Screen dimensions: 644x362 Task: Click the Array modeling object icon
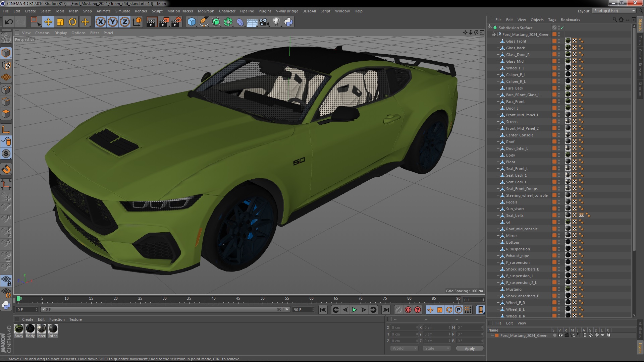[x=228, y=22]
